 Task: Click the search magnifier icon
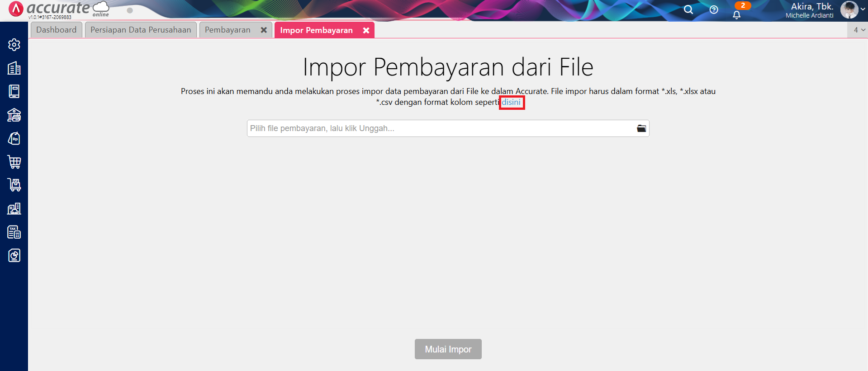tap(688, 9)
